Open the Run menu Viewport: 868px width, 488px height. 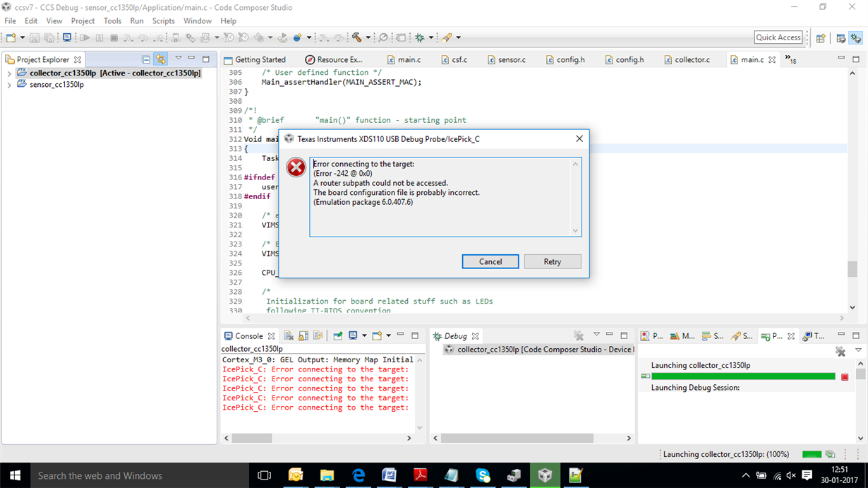[137, 20]
